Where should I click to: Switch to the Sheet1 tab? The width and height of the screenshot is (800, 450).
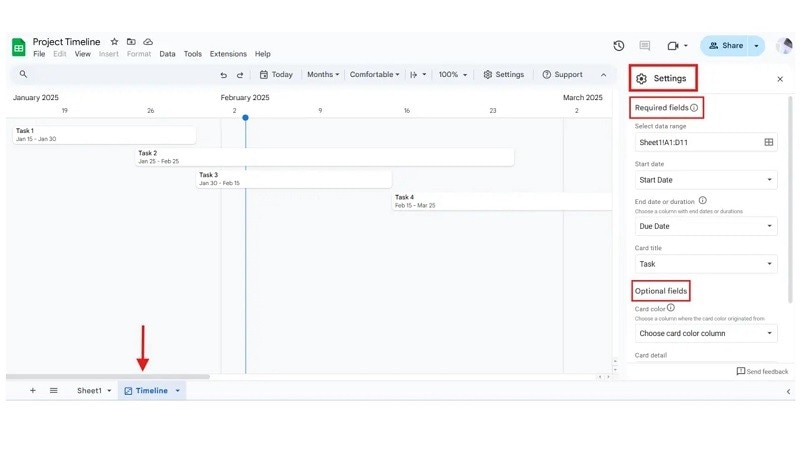click(89, 391)
